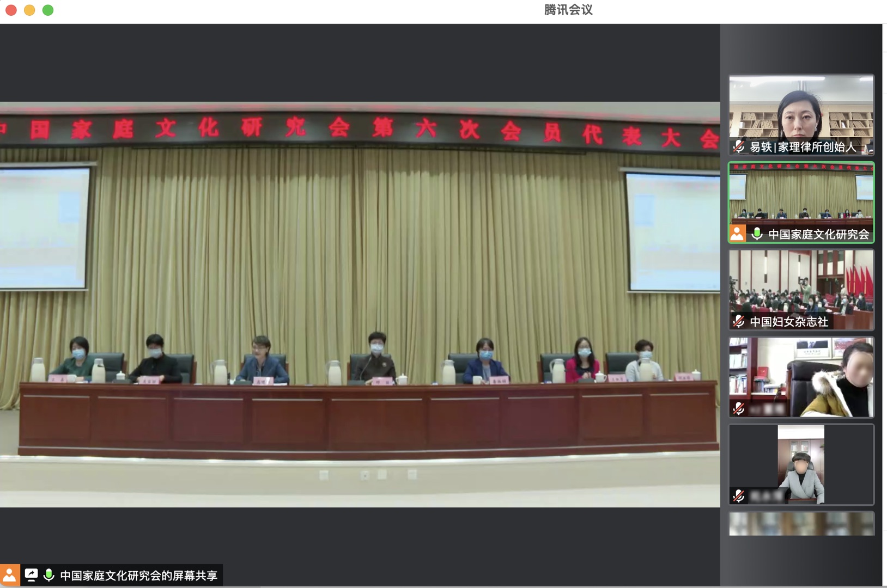Click 易轶|家理律所创始人 name label
887x588 pixels.
pyautogui.click(x=803, y=147)
